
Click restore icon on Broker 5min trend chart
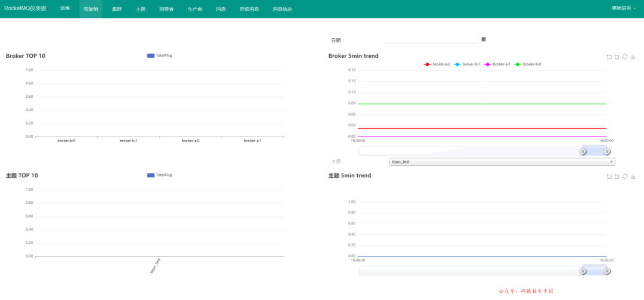tap(624, 57)
